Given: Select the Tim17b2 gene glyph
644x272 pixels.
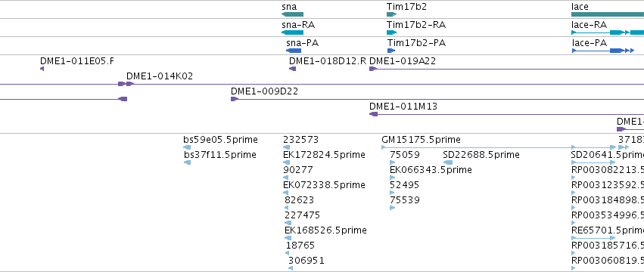Looking at the screenshot, I should tap(391, 14).
